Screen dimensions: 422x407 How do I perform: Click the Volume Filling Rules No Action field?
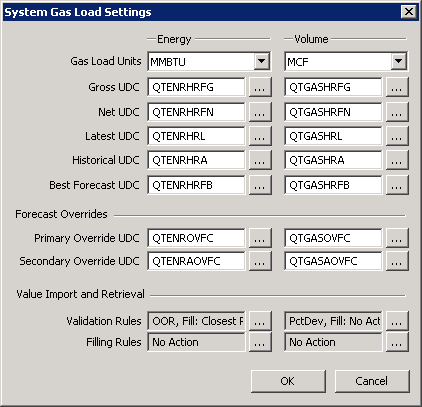click(333, 342)
